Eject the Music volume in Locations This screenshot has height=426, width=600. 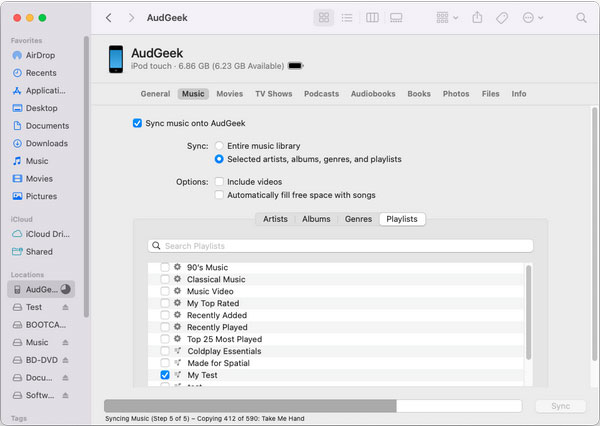click(65, 342)
